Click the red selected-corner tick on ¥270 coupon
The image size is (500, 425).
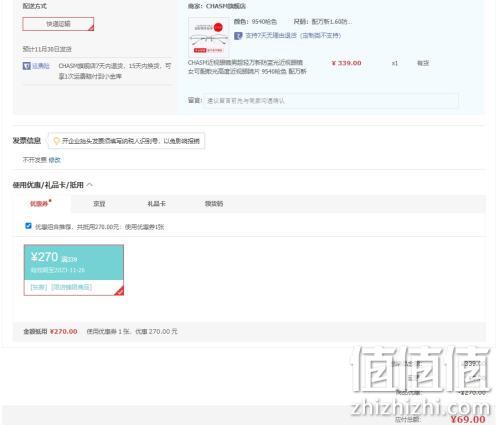pos(119,291)
